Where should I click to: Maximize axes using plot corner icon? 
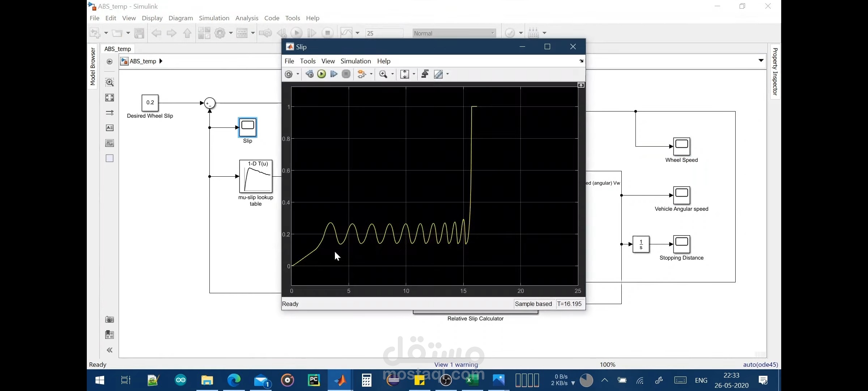pyautogui.click(x=581, y=85)
